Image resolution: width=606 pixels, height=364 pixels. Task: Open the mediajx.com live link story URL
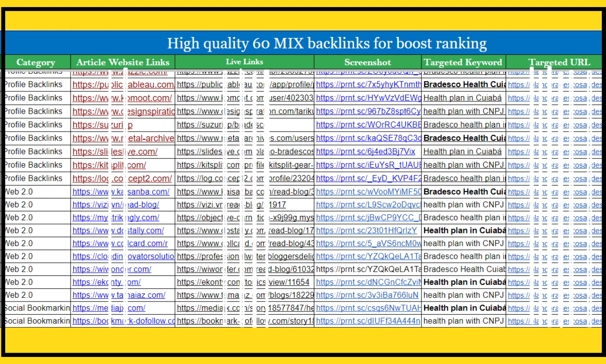tap(245, 308)
